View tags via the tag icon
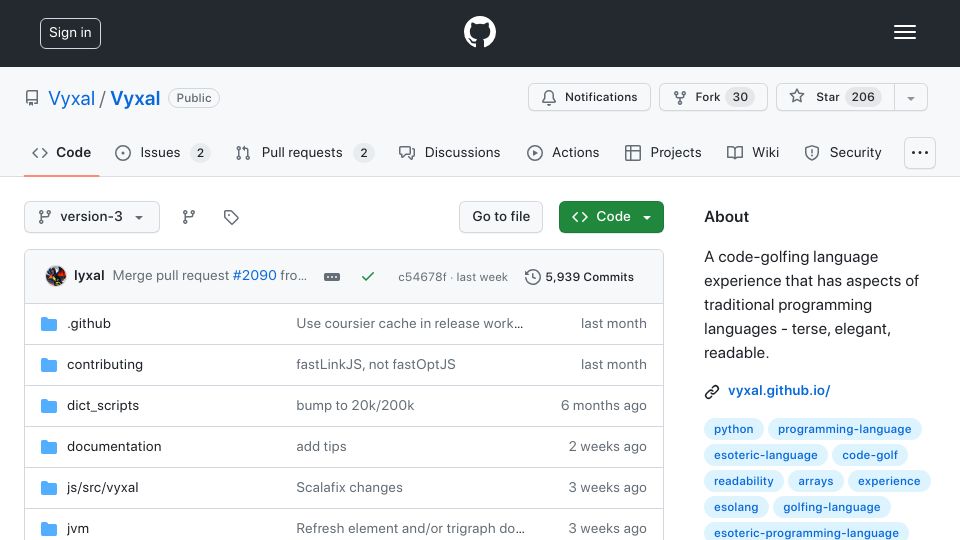This screenshot has width=960, height=540. (231, 217)
